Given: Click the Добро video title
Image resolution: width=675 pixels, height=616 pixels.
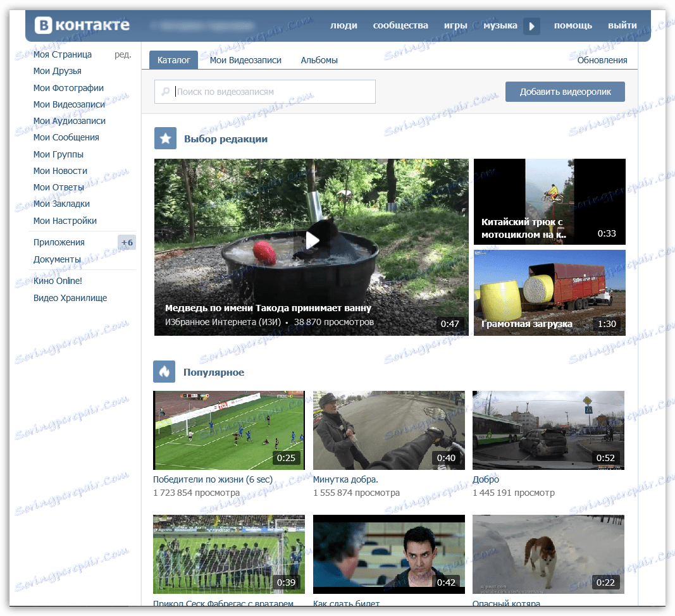Looking at the screenshot, I should 486,479.
